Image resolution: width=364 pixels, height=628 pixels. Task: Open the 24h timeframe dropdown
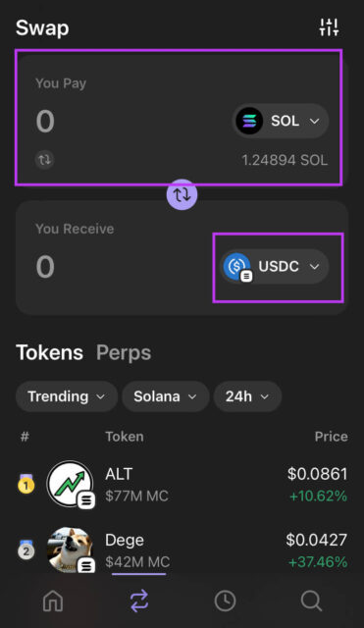pos(247,396)
